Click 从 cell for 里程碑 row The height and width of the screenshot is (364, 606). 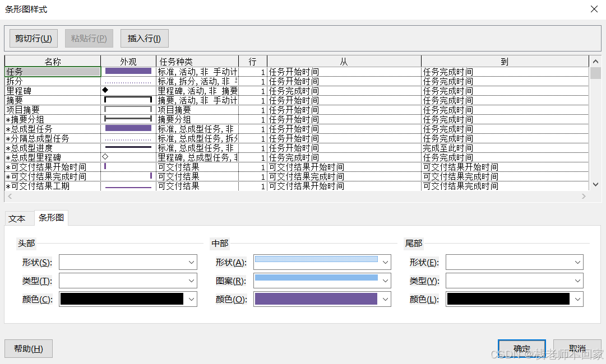344,91
